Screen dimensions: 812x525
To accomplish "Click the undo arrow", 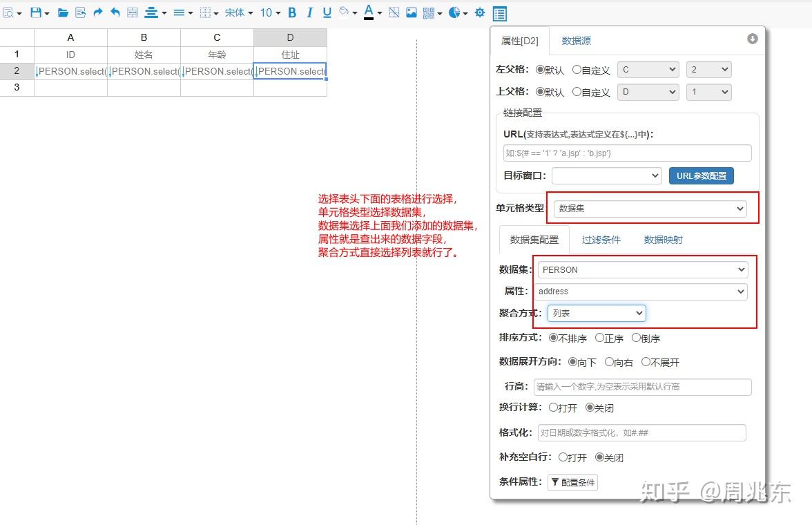I will click(115, 12).
